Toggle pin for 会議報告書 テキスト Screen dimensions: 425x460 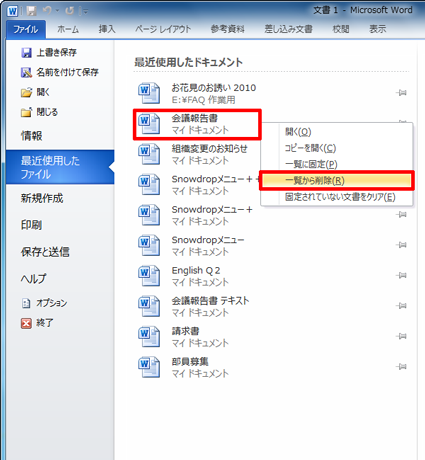coord(401,306)
